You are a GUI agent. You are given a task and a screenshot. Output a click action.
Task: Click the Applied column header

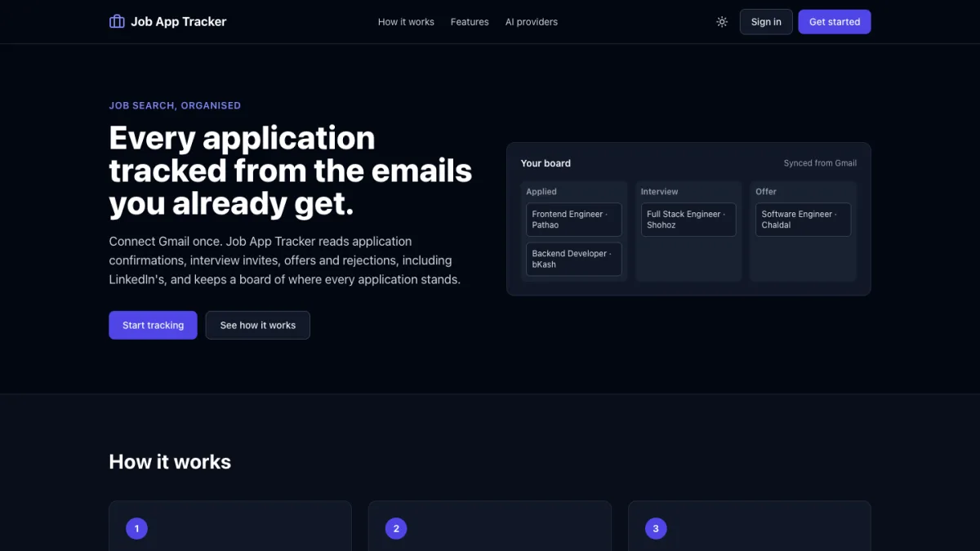(541, 192)
